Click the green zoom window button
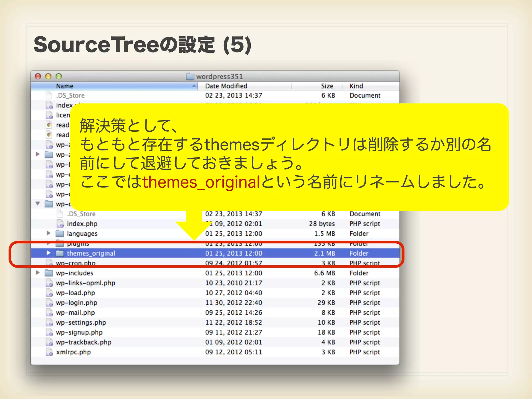The image size is (532, 399). pyautogui.click(x=59, y=76)
